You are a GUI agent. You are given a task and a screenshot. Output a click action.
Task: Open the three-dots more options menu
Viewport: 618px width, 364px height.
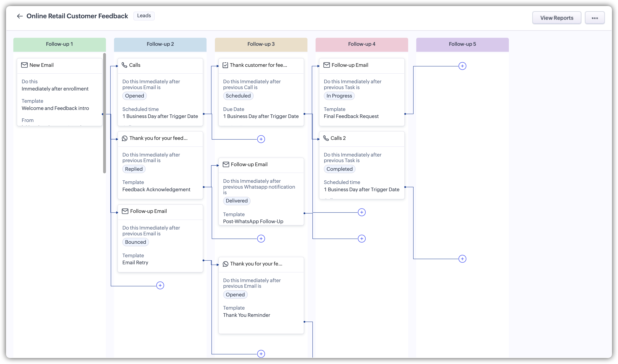click(x=595, y=18)
